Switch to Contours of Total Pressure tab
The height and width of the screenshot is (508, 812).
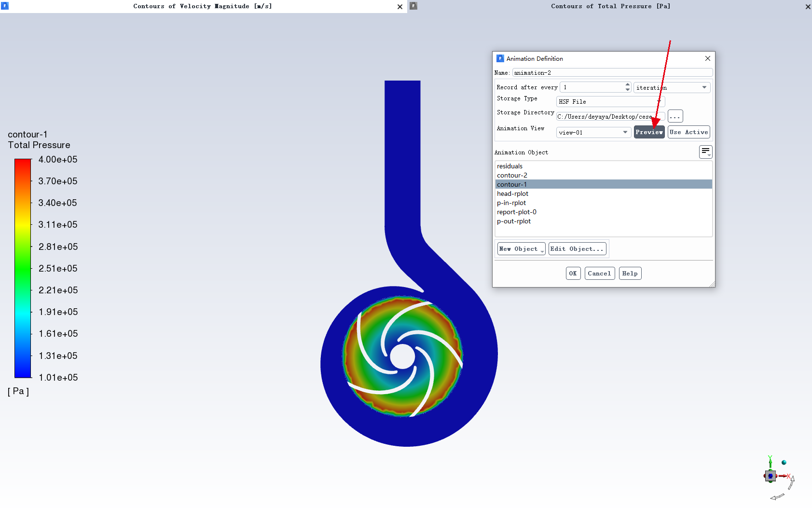click(610, 6)
